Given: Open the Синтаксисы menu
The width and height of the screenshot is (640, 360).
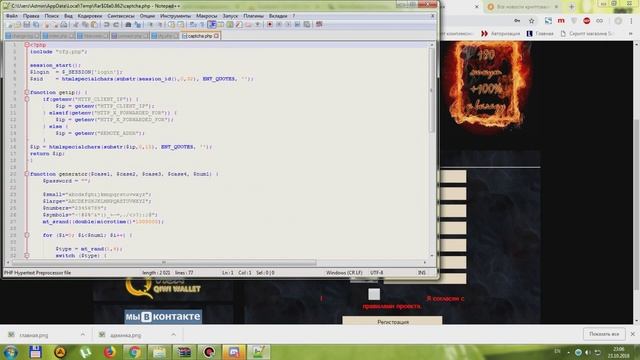Looking at the screenshot, I should [121, 16].
